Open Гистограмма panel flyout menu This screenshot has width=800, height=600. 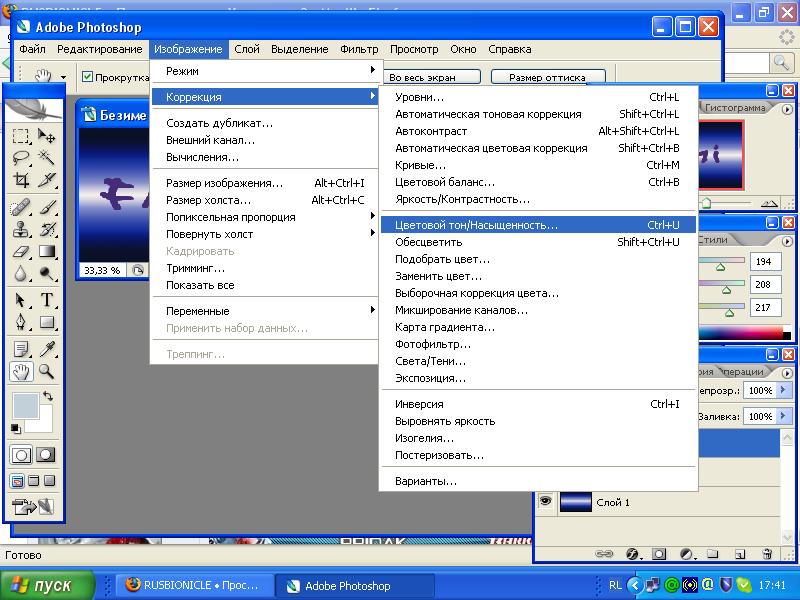[x=786, y=109]
